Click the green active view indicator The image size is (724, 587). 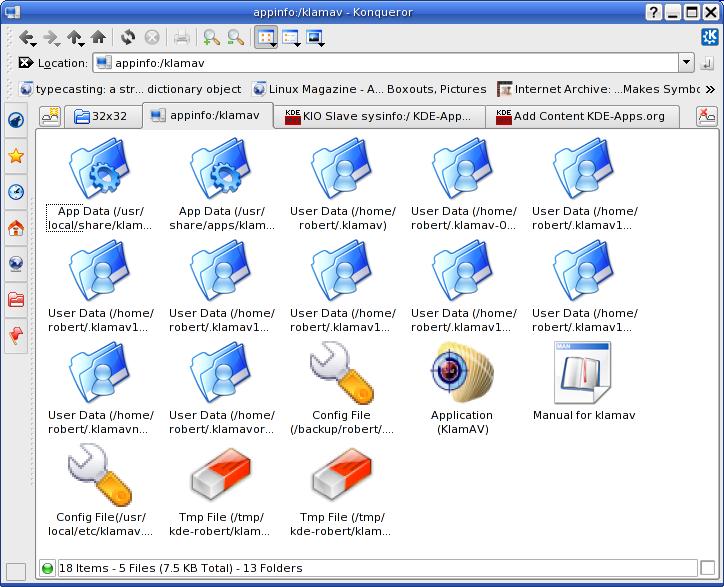coord(47,568)
